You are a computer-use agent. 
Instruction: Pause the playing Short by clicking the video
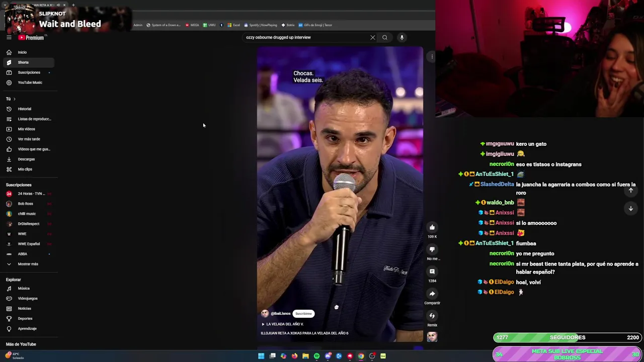tap(340, 194)
